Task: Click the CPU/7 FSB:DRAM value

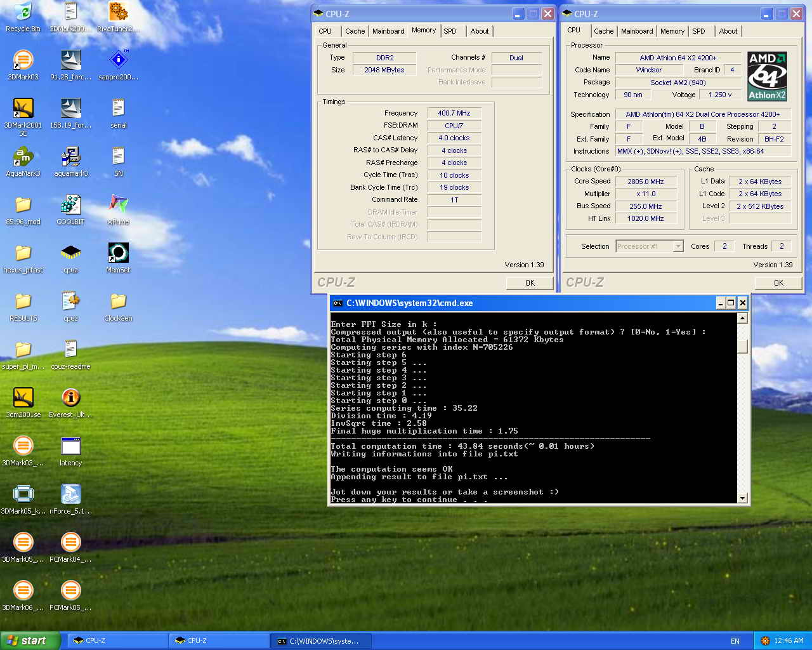Action: (x=454, y=126)
